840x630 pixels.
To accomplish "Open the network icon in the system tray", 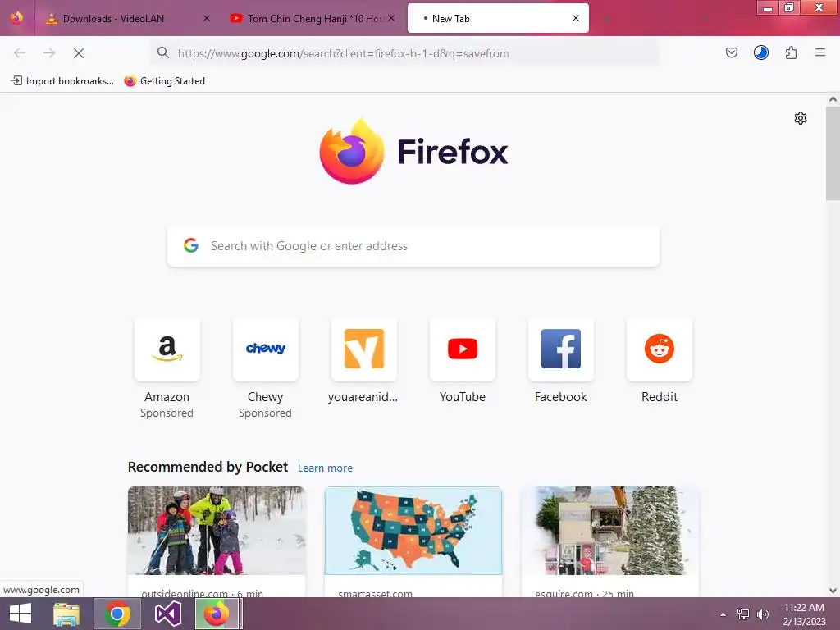I will (x=743, y=614).
